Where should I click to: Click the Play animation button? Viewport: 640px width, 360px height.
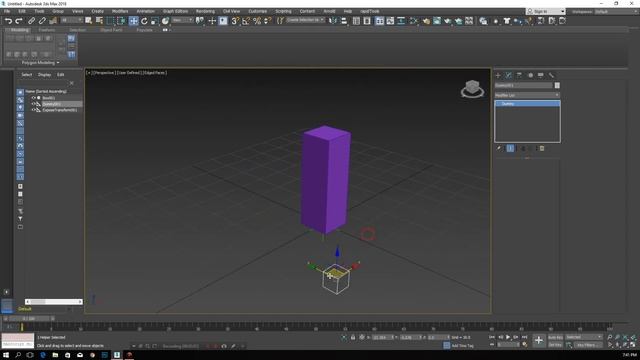pos(508,337)
